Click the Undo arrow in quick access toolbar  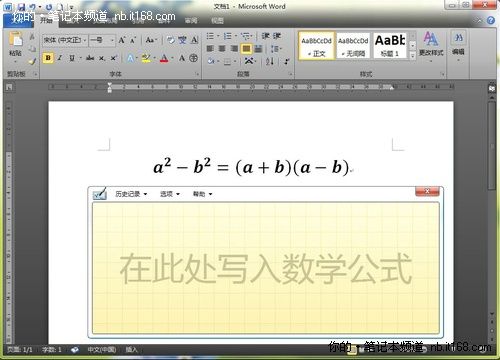tap(33, 7)
